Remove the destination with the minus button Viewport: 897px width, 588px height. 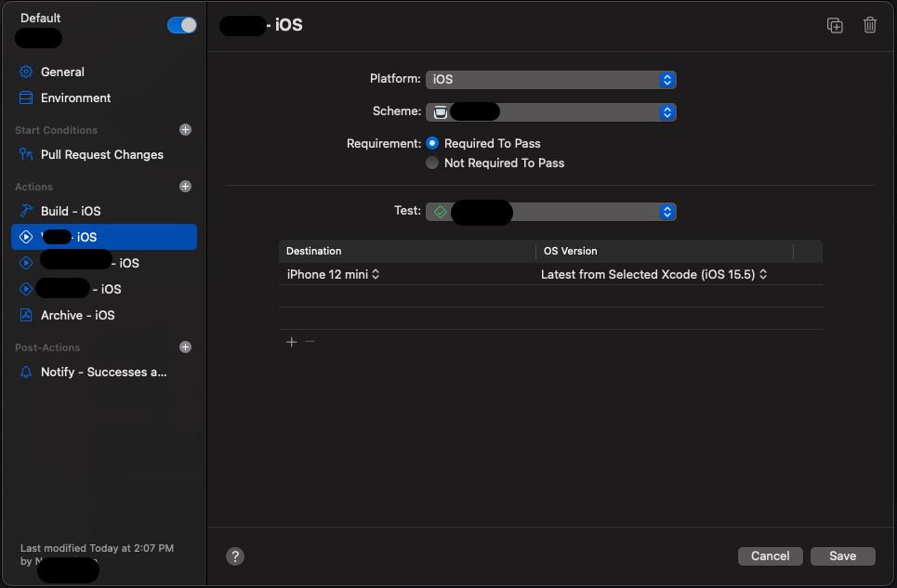point(310,342)
